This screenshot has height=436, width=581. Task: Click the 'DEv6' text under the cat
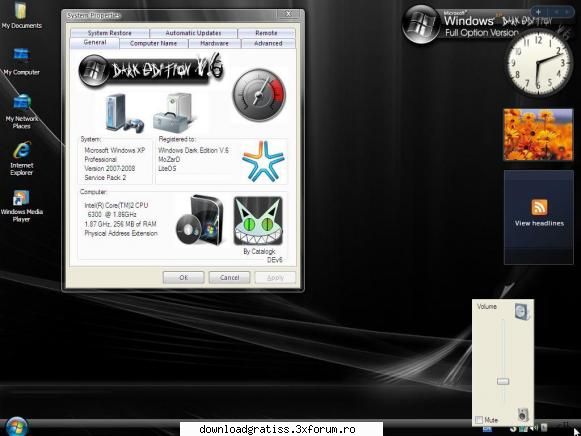275,260
